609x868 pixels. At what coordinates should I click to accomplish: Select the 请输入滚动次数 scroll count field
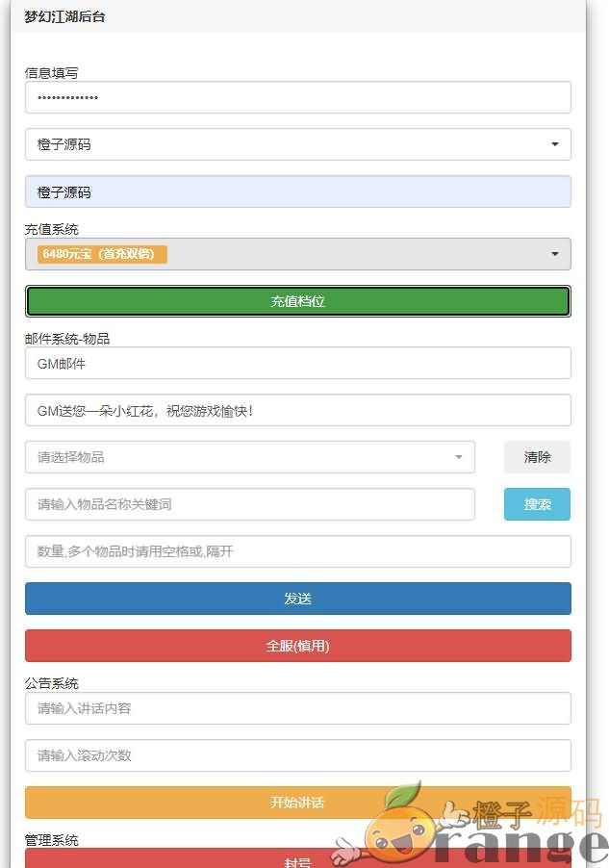point(297,755)
